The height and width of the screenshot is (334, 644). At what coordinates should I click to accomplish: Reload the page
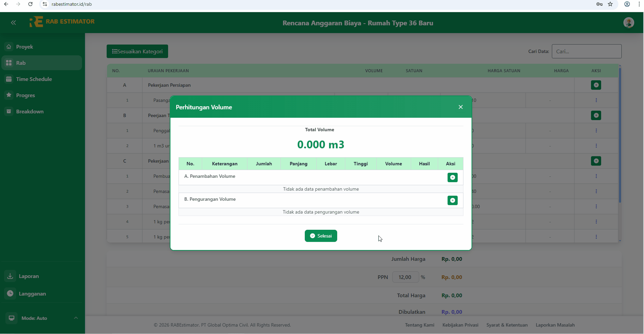[30, 4]
